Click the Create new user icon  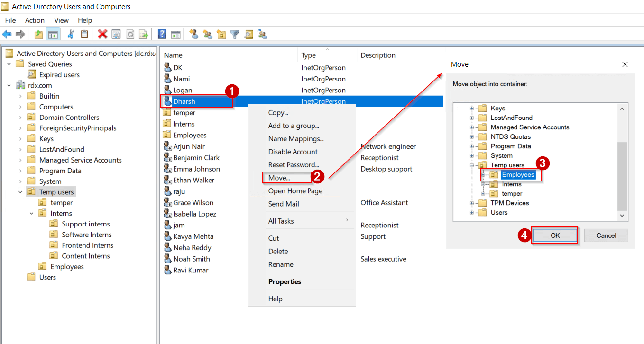pos(193,34)
